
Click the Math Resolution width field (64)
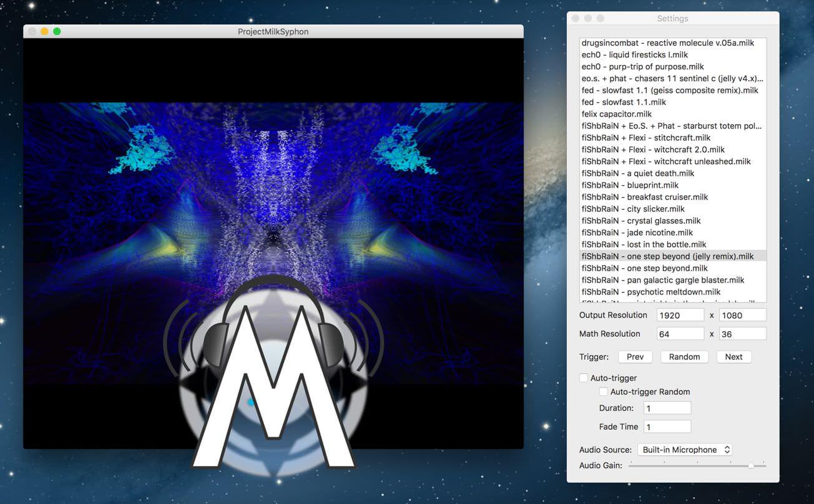(x=680, y=334)
